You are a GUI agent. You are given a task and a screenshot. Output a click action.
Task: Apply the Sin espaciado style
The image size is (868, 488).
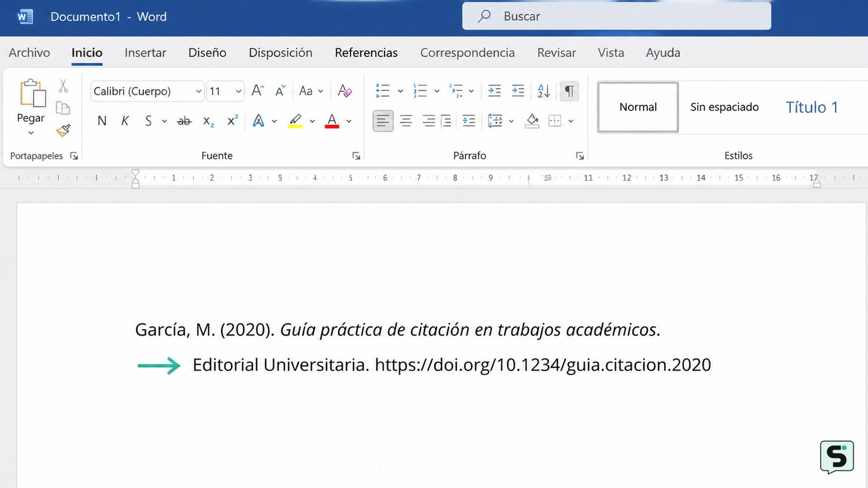click(x=725, y=107)
